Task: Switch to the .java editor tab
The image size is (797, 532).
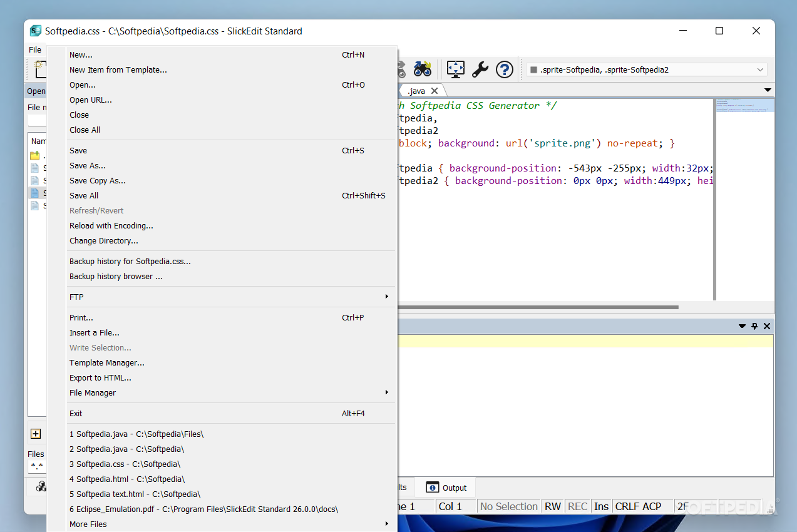Action: 416,91
